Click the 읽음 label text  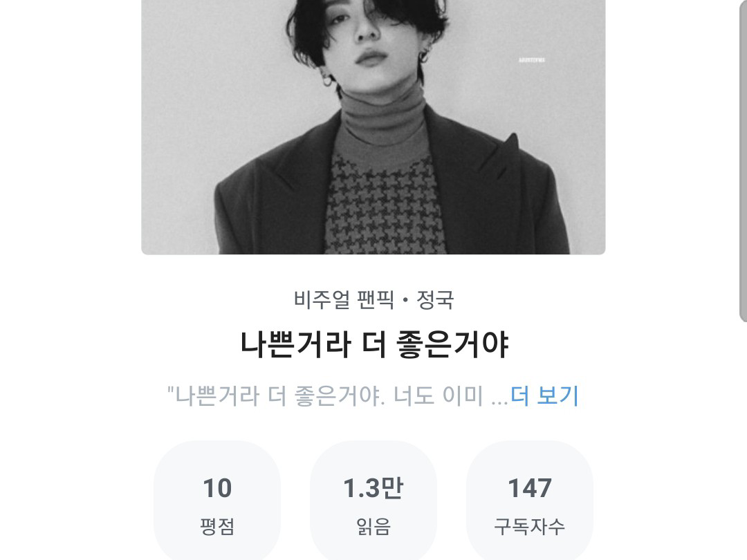[x=373, y=527]
